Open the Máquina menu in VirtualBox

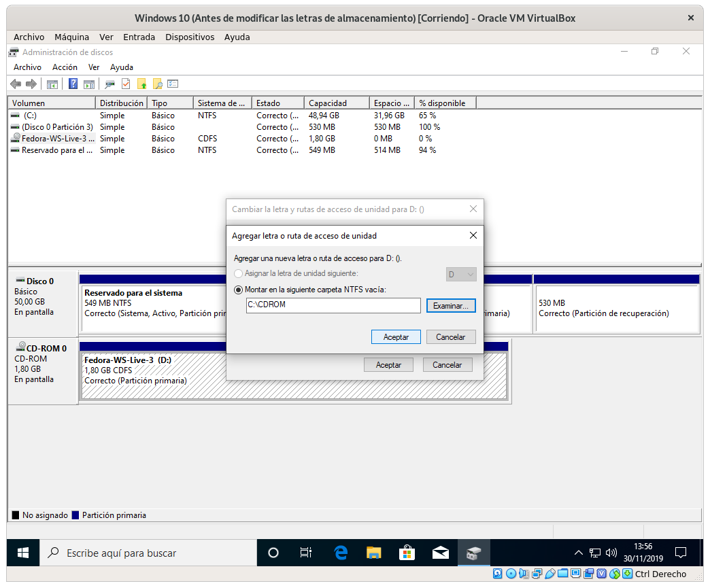(71, 37)
